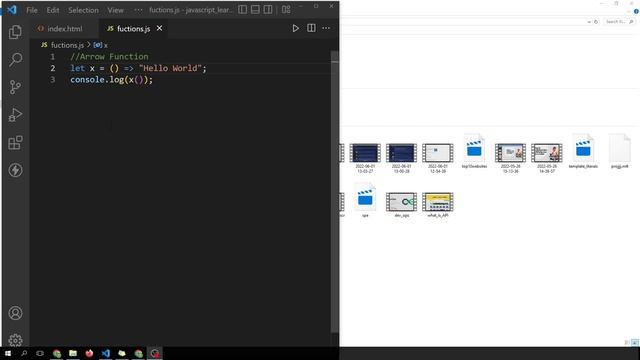The image size is (640, 360).
Task: Open the Manage gear in VS Code
Action: coord(15,340)
